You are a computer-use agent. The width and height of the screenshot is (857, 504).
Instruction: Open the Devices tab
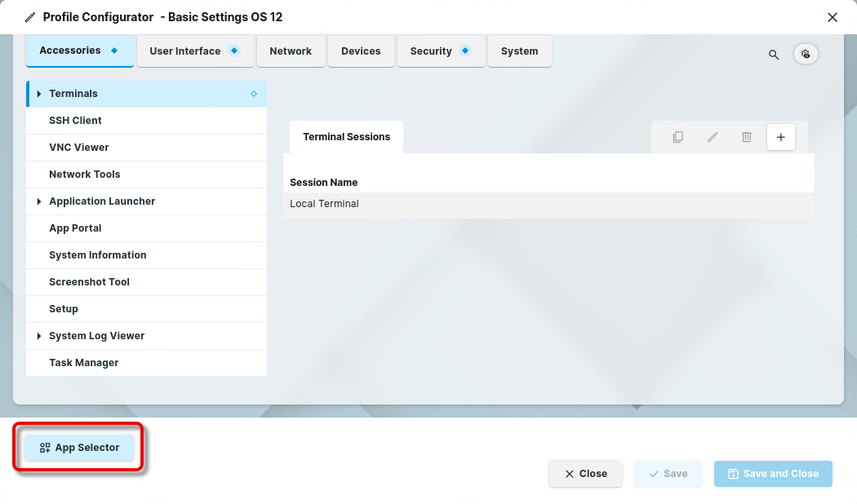click(361, 51)
